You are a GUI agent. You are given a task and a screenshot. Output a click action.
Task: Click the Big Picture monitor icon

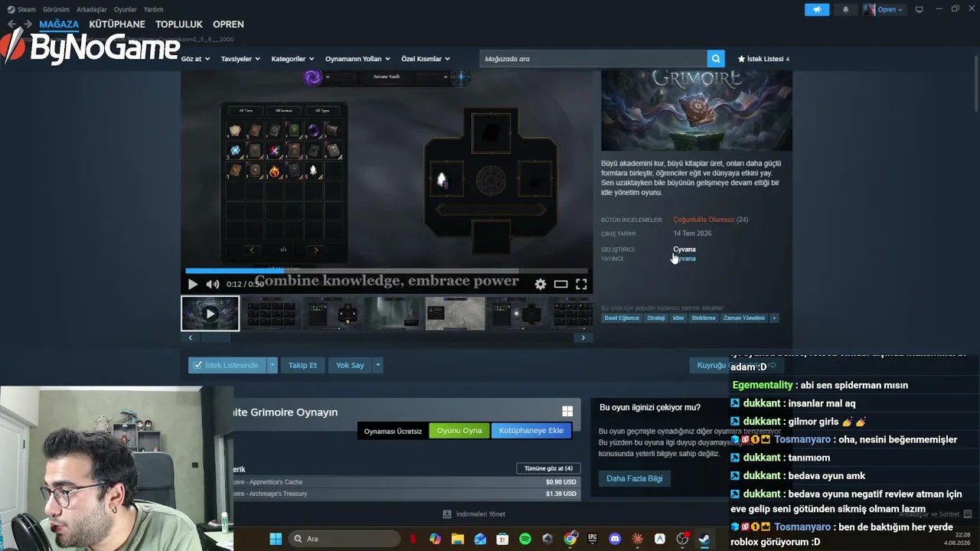coord(919,9)
